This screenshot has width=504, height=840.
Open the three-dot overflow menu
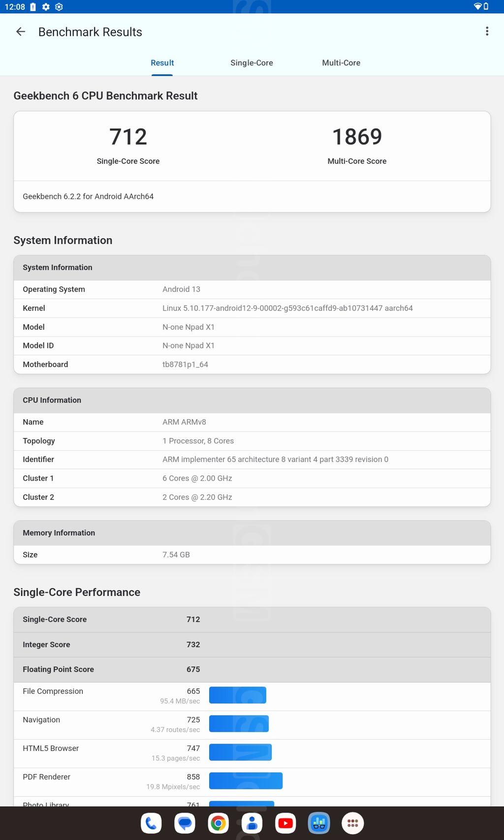pos(487,31)
